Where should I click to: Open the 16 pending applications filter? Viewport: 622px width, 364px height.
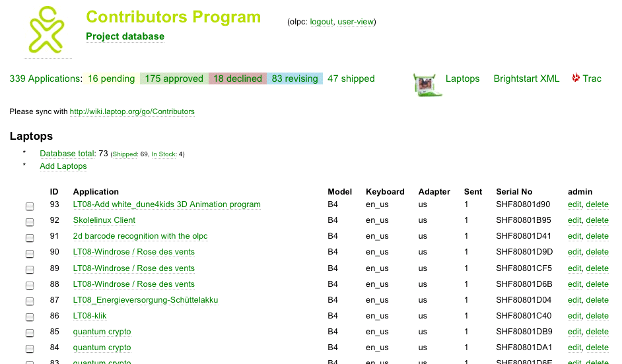point(111,78)
